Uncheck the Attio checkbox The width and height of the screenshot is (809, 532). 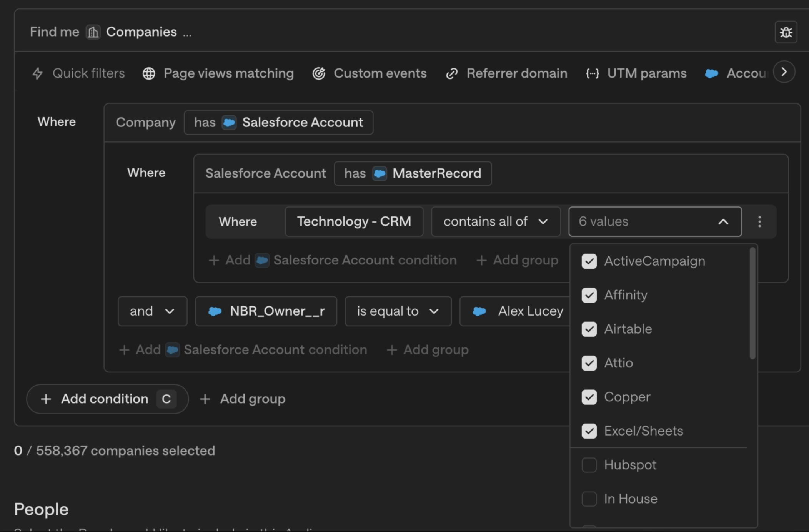point(589,363)
